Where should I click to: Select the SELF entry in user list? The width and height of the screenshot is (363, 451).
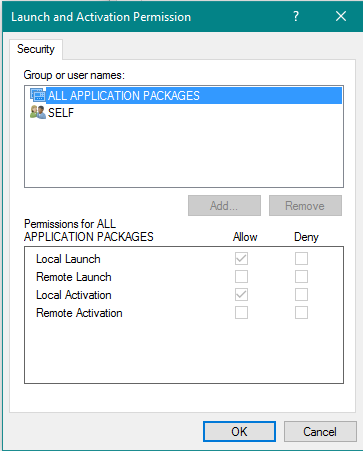[61, 113]
